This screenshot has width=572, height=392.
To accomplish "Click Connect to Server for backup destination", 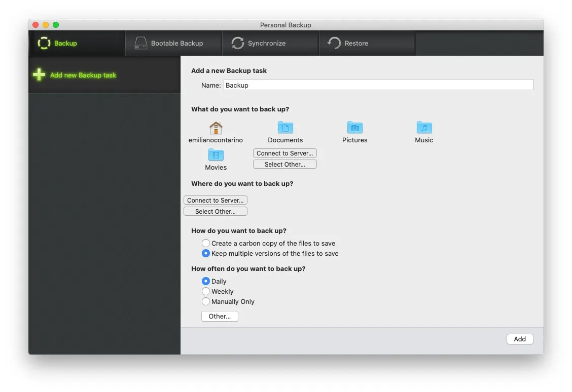I will click(x=215, y=200).
